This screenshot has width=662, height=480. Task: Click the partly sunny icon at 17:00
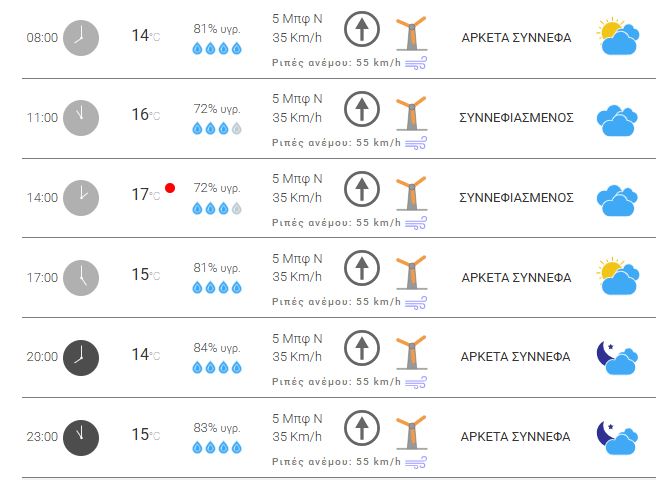(617, 277)
